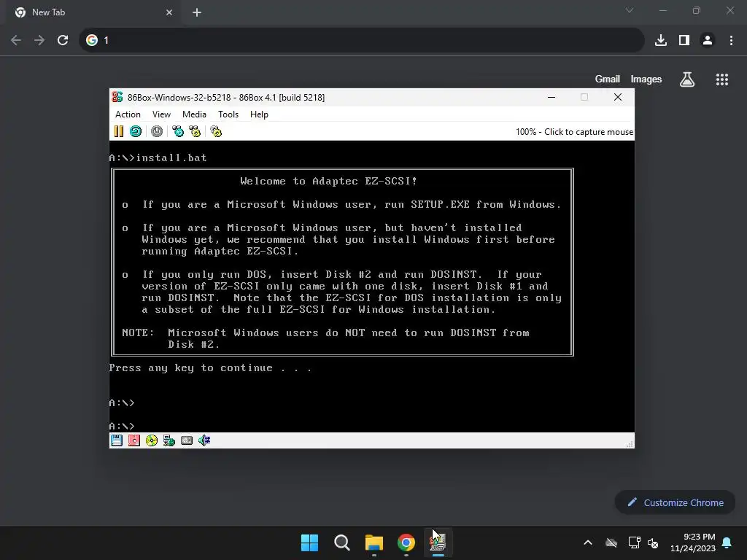The image size is (747, 560).
Task: Click the '100% - Click to capture mouse' text
Action: point(574,132)
